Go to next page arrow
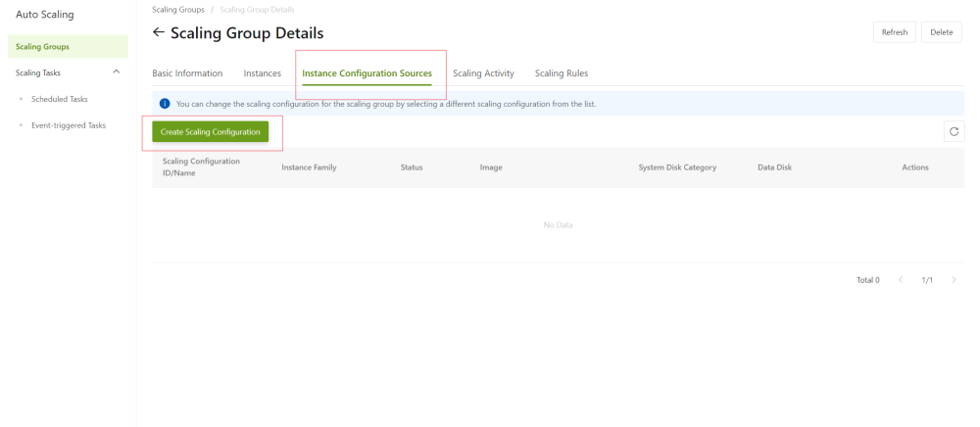The height and width of the screenshot is (427, 980). [954, 280]
